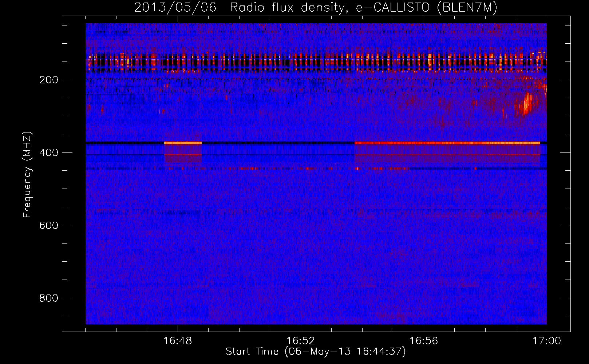
Task: Click the 17:00 time tick label
Action: [547, 341]
